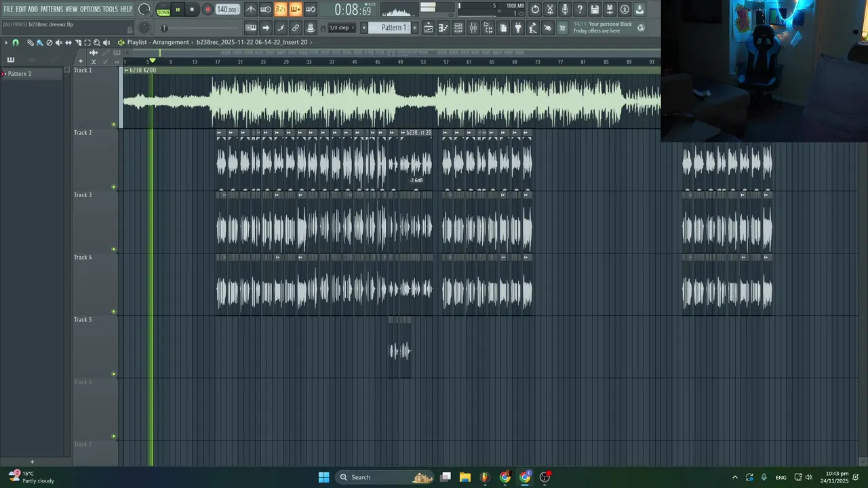868x488 pixels.
Task: Click the note/clip grouping stamp icon
Action: coord(310,28)
